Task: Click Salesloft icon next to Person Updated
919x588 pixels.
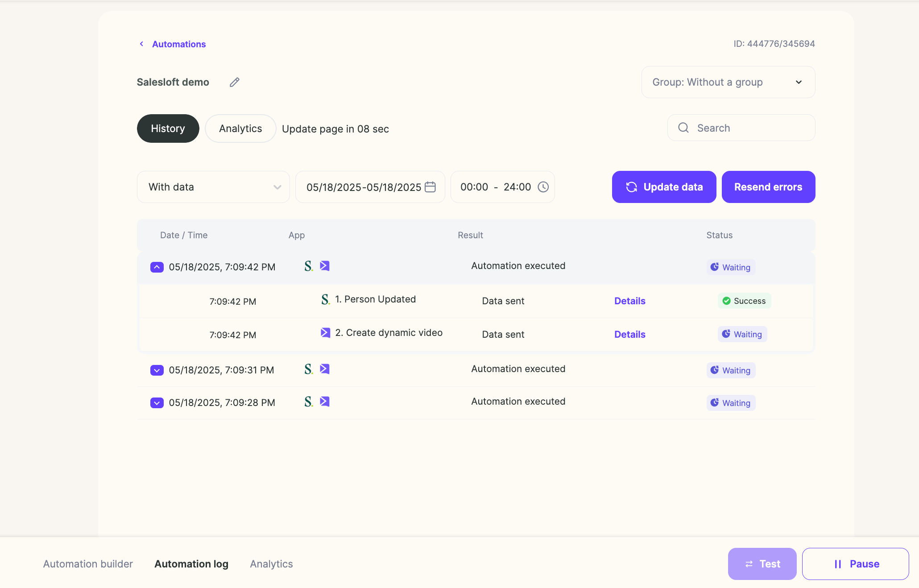Action: pyautogui.click(x=326, y=299)
